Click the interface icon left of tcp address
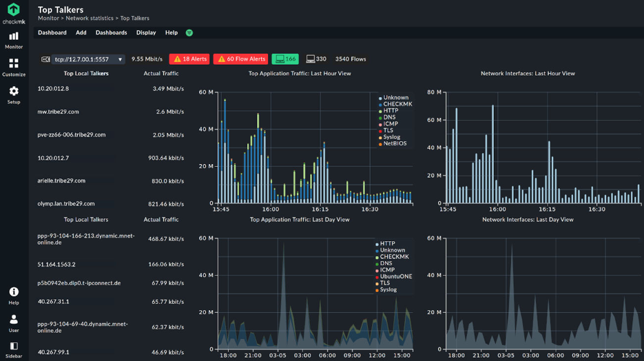This screenshot has width=644, height=361. pos(45,59)
